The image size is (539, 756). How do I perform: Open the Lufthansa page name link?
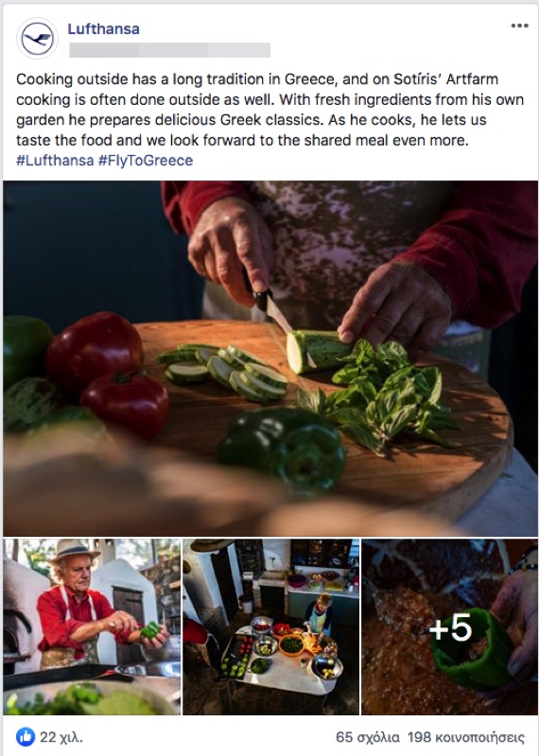point(103,29)
